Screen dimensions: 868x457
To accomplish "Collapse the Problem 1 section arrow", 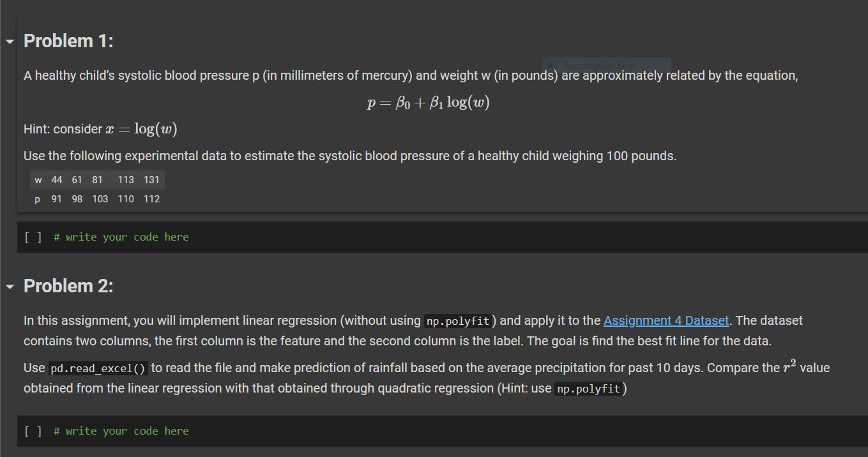I will pos(9,41).
